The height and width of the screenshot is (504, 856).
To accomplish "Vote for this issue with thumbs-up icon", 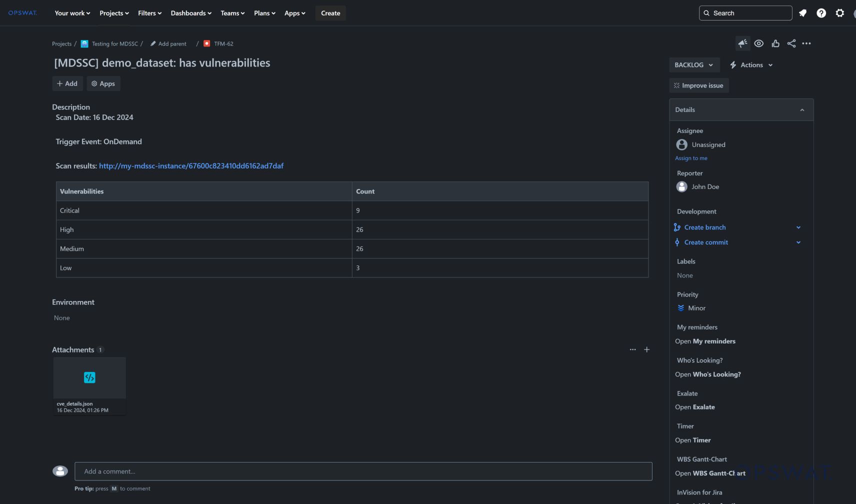I will (775, 43).
